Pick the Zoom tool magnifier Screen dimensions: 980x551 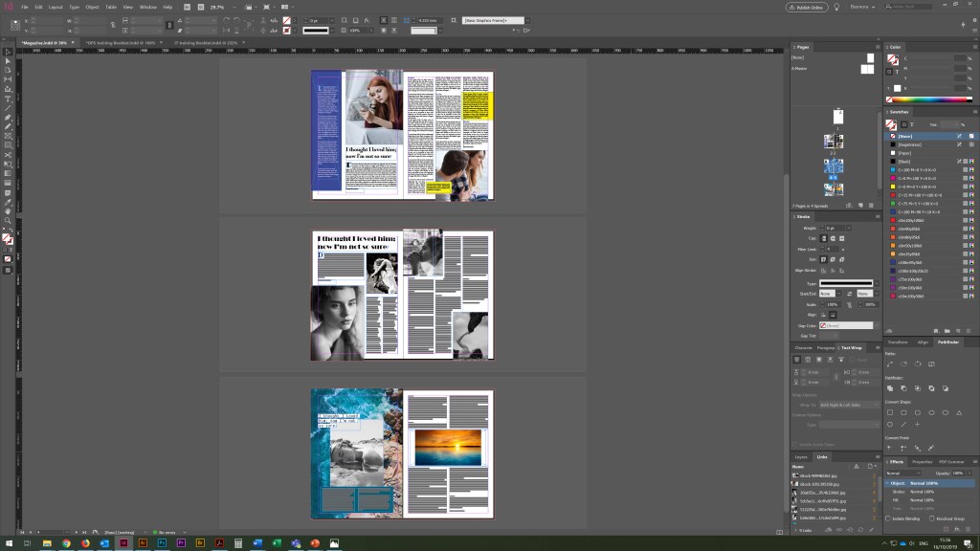coord(8,220)
